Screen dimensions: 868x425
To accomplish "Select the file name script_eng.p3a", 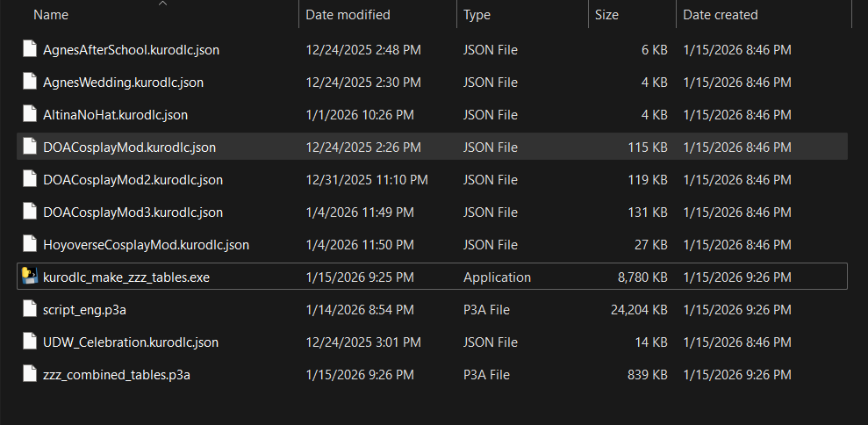I will 85,310.
